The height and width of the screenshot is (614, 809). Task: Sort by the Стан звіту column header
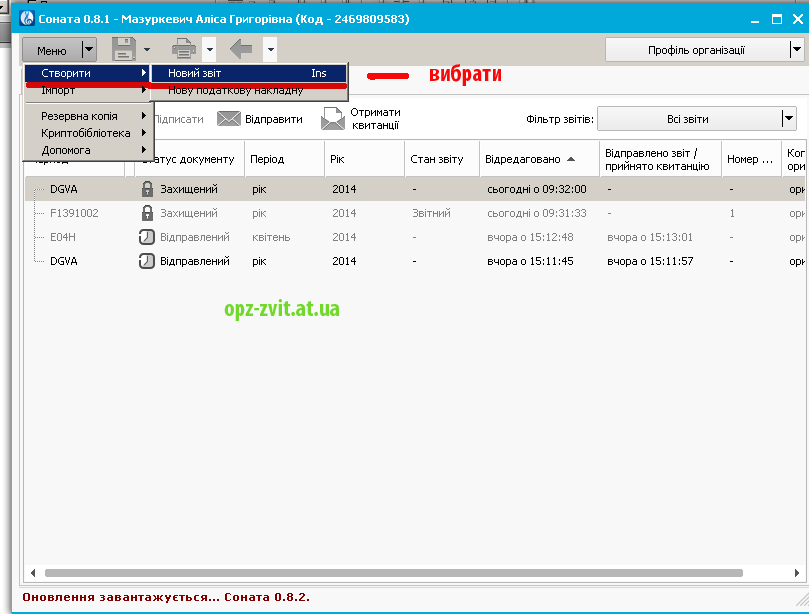tap(442, 159)
